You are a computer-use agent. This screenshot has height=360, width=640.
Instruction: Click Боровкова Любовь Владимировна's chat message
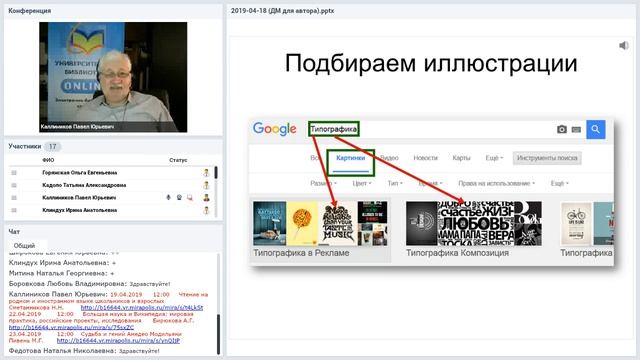[89, 284]
